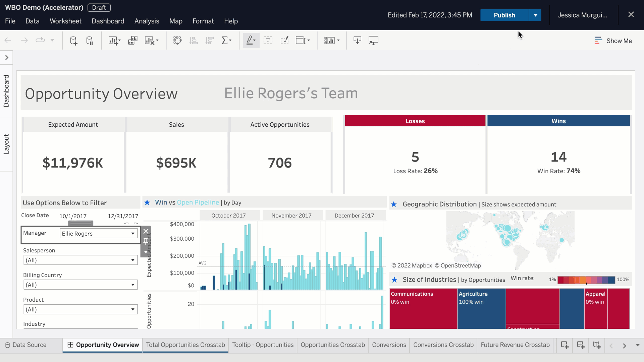
Task: Select the New Data Source icon
Action: coord(74,40)
